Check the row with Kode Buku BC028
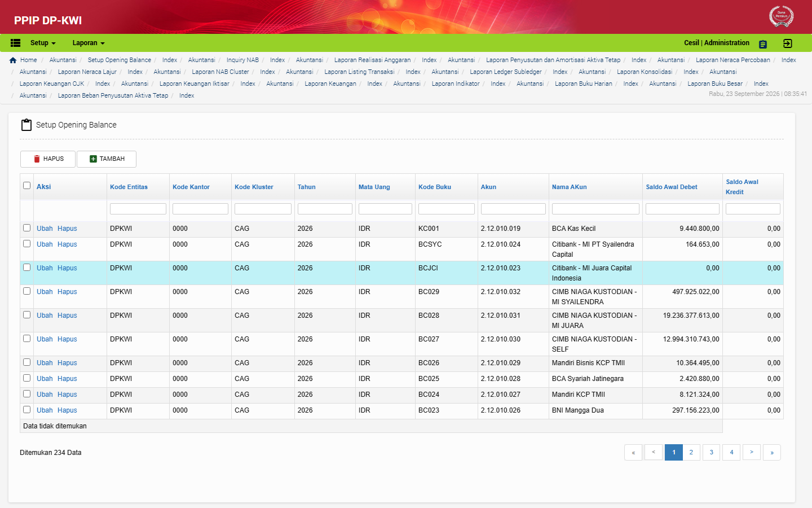Screen dimensions: 812x508 27,315
